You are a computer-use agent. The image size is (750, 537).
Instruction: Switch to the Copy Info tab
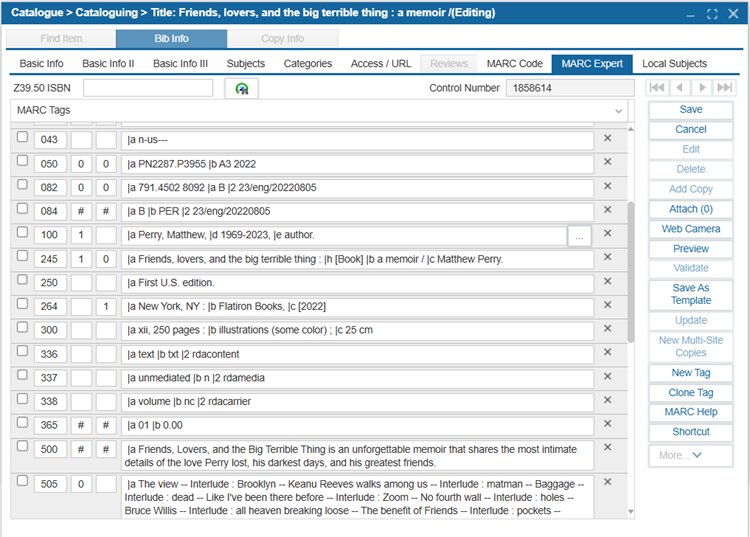[282, 39]
